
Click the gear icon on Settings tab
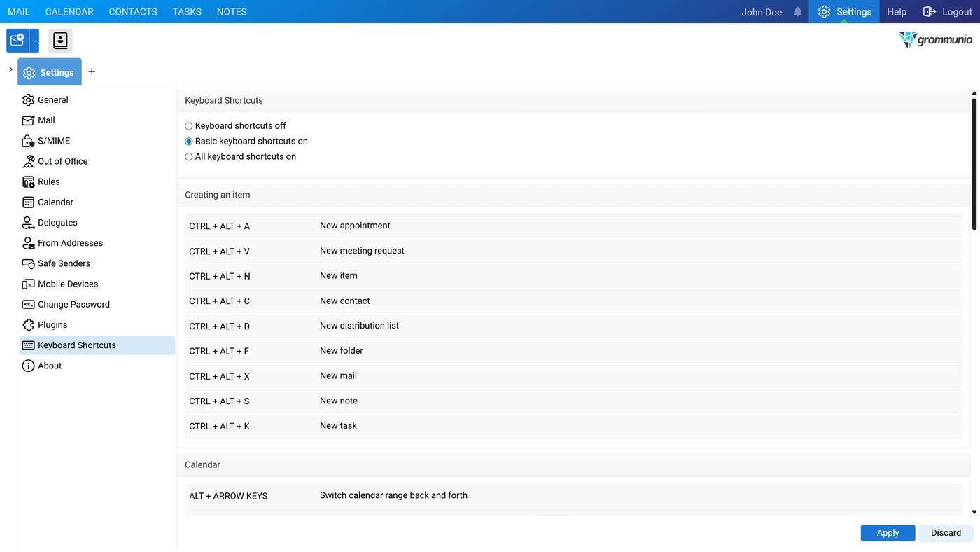(29, 73)
